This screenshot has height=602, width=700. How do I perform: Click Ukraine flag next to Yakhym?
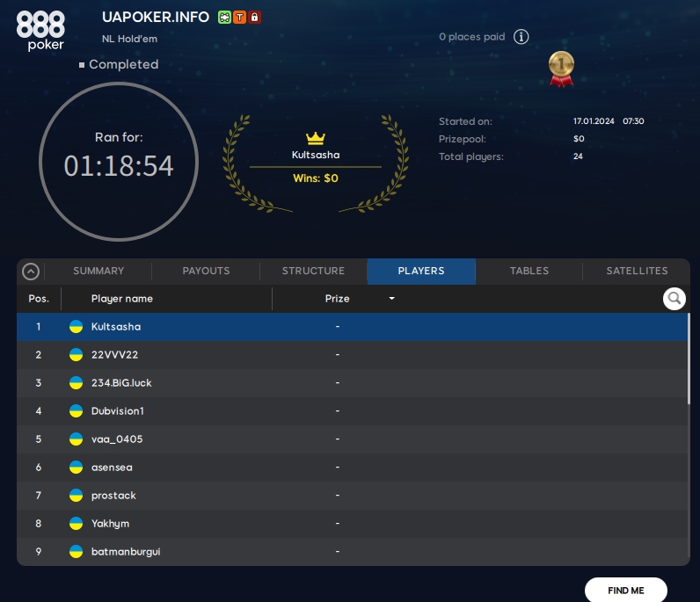click(x=76, y=524)
